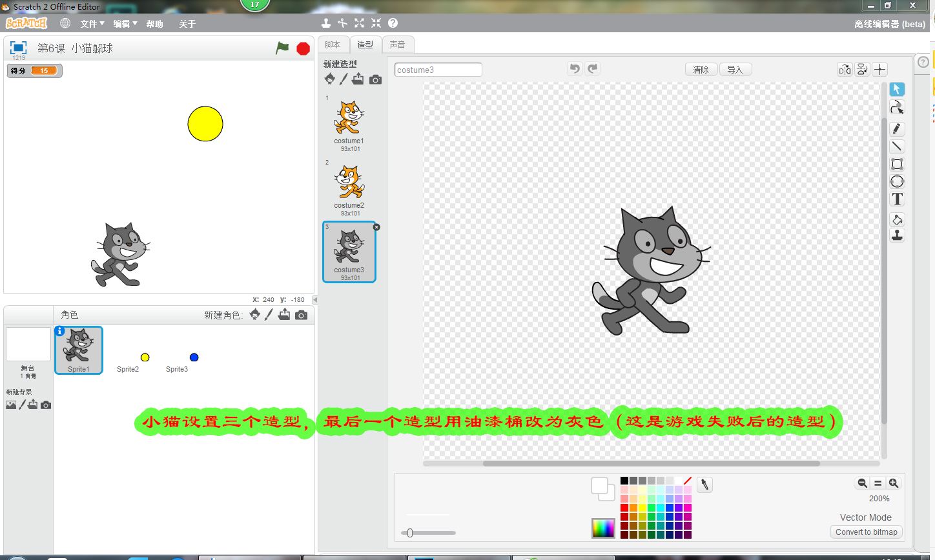The image size is (935, 560).
Task: Click the scissors Delete tool in top toolbar
Action: click(343, 23)
